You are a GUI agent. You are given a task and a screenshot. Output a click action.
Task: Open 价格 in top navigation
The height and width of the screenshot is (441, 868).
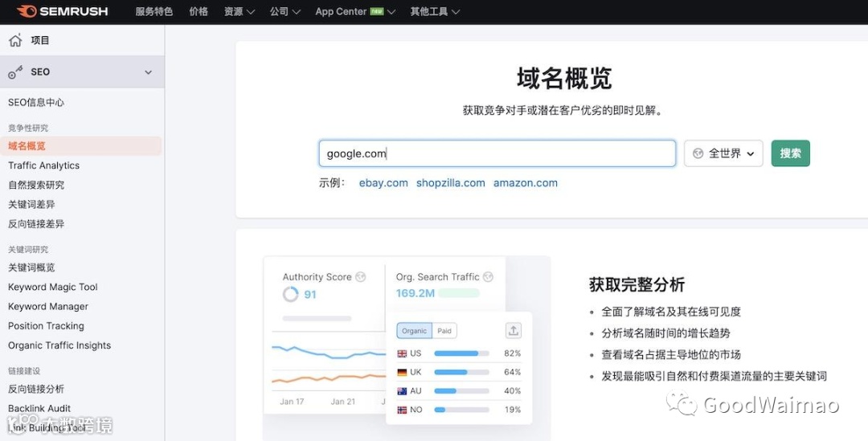click(199, 11)
